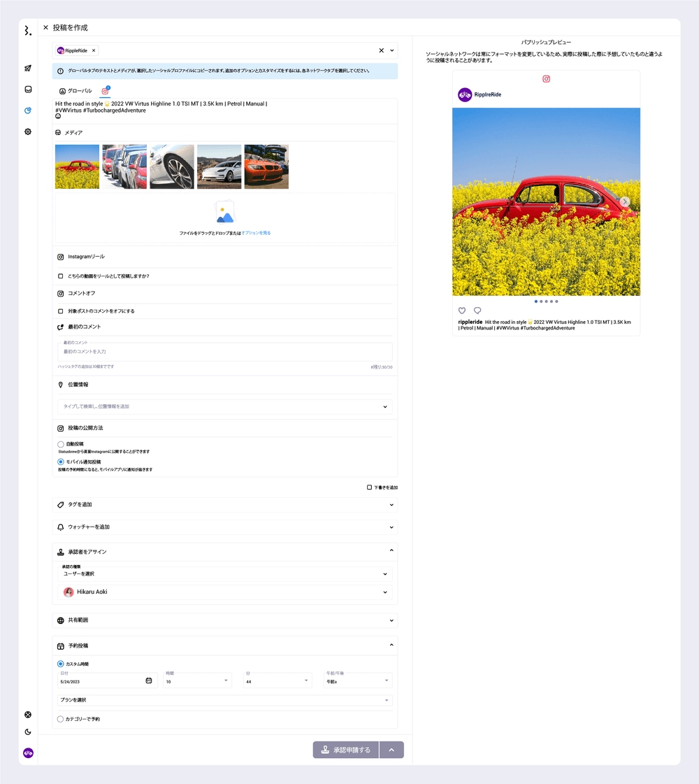Viewport: 699px width, 784px height.
Task: Click the emoji smiley icon below caption
Action: click(x=58, y=117)
